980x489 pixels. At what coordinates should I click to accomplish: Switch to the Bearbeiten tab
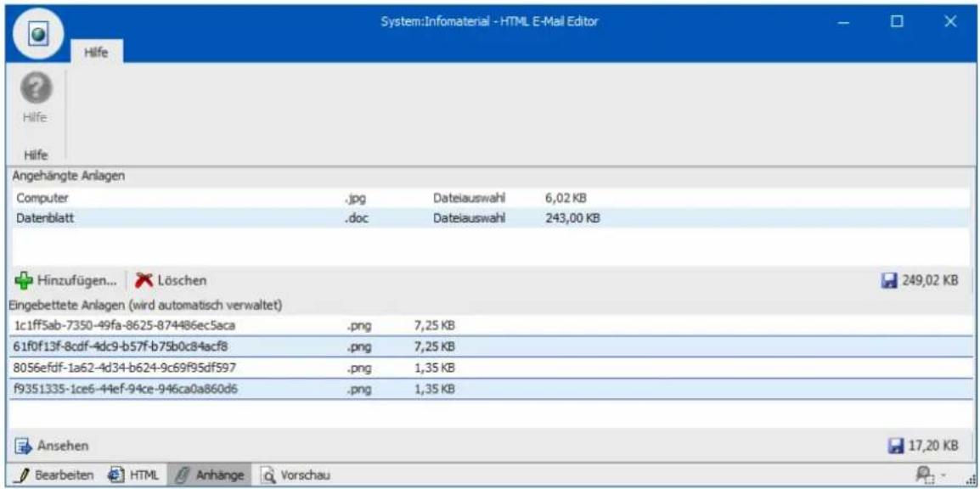tap(56, 475)
